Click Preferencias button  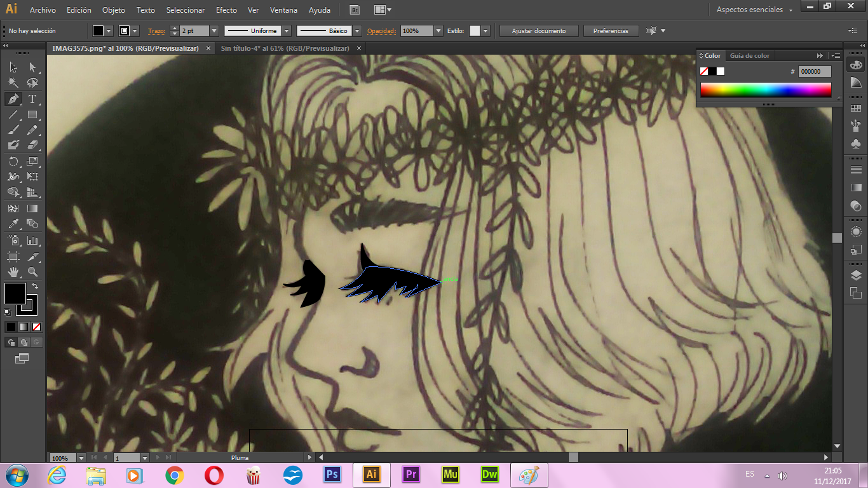(x=611, y=30)
